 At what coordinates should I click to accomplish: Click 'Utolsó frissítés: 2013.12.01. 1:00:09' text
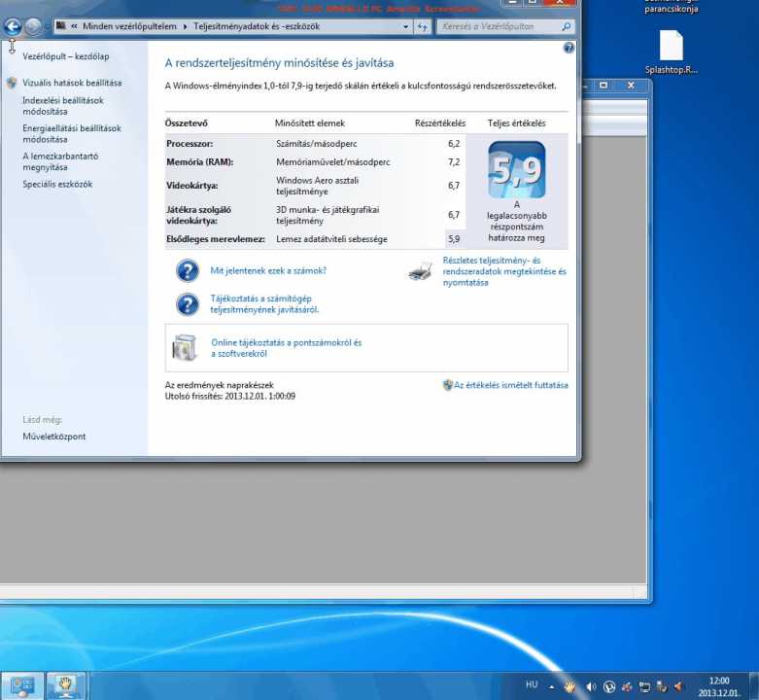pos(230,396)
